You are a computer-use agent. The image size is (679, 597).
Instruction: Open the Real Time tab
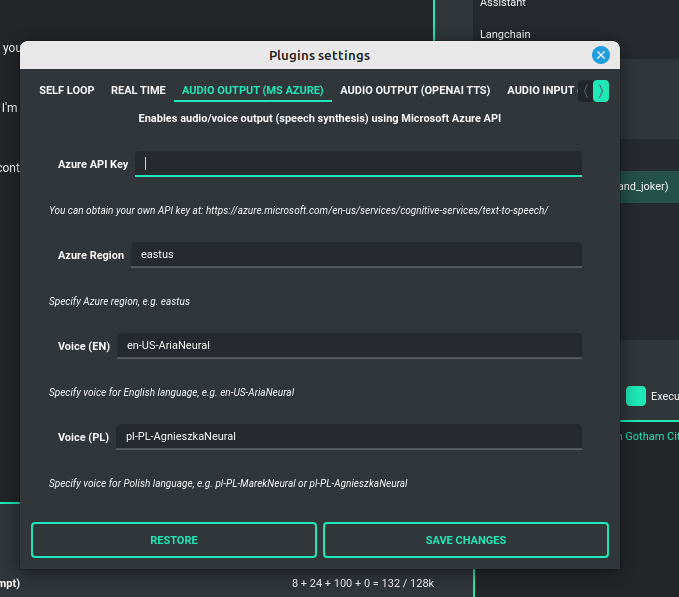[138, 90]
